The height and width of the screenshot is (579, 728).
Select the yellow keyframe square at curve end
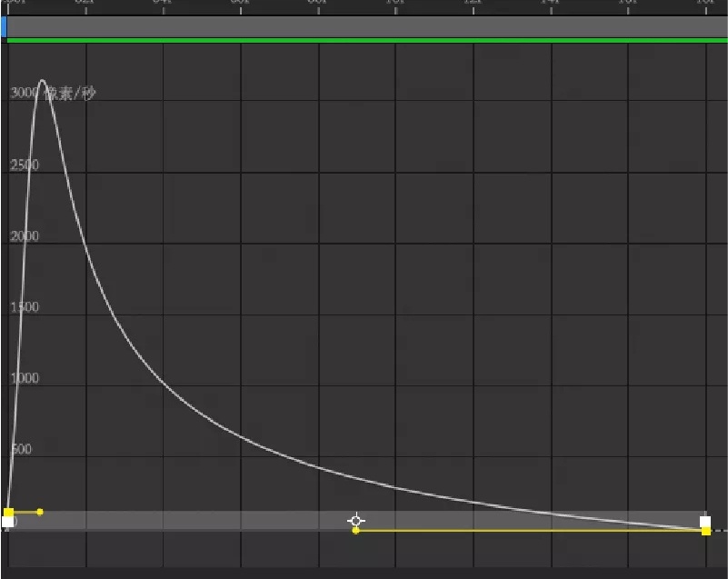point(705,531)
